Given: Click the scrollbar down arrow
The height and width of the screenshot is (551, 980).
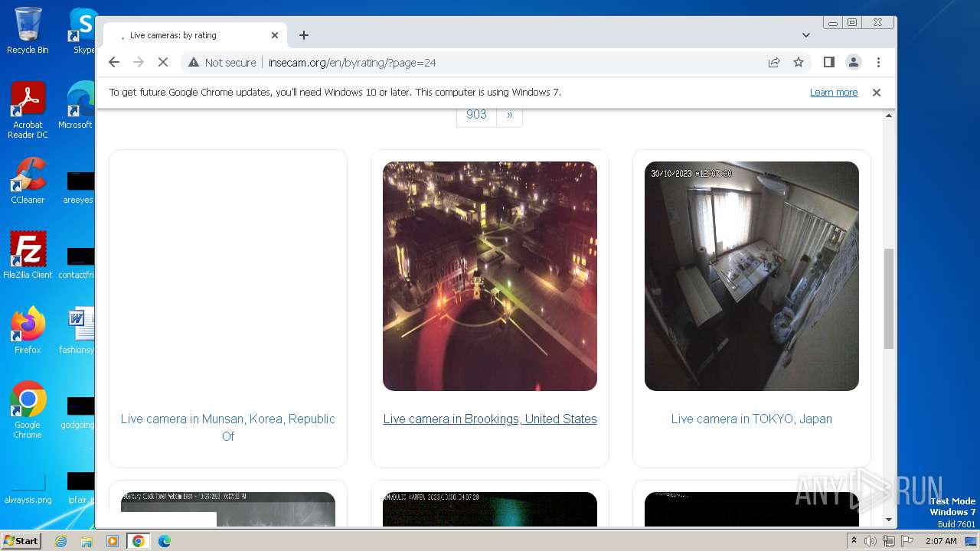Looking at the screenshot, I should click(x=889, y=520).
